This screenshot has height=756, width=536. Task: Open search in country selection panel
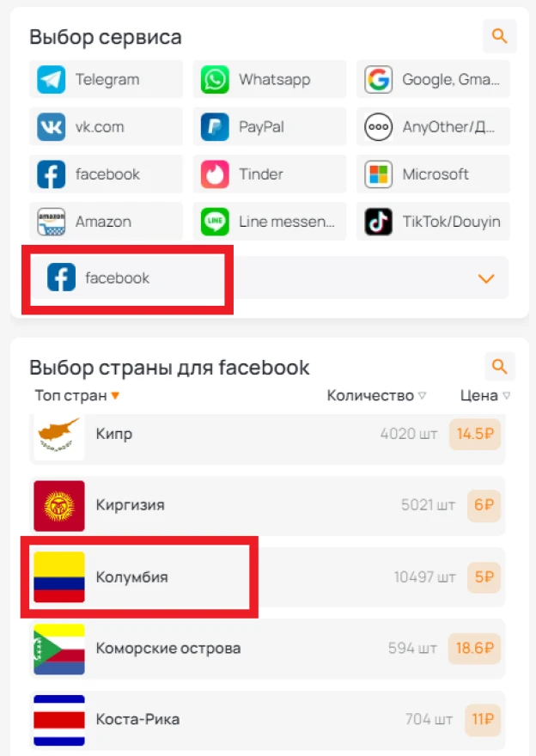[x=499, y=367]
